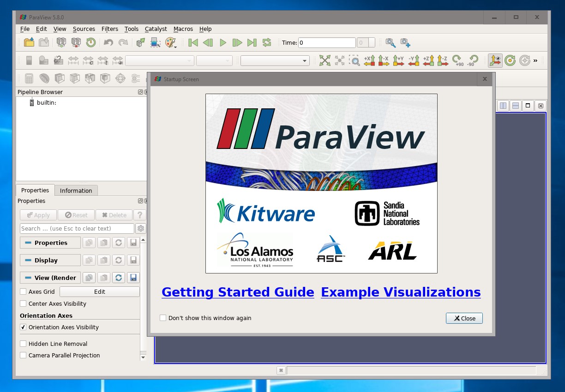Image resolution: width=565 pixels, height=392 pixels.
Task: Click the Open File folder icon
Action: tap(29, 42)
